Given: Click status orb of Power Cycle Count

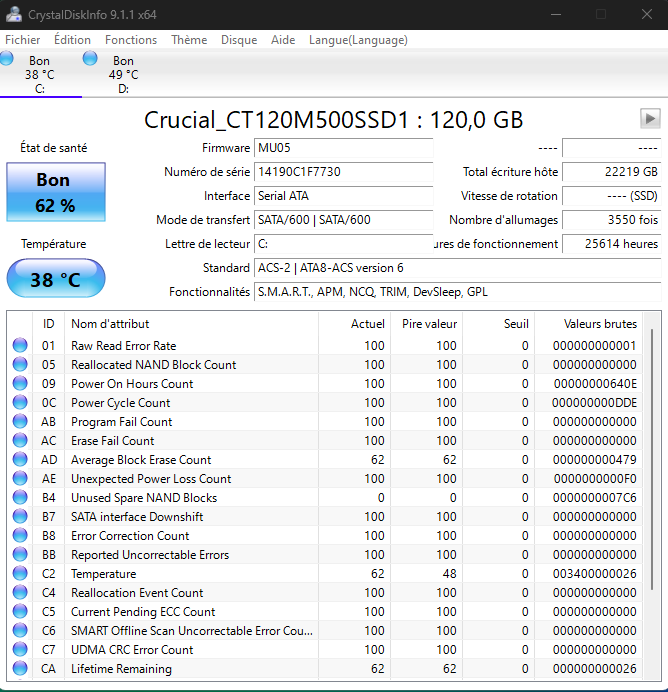Looking at the screenshot, I should 20,402.
